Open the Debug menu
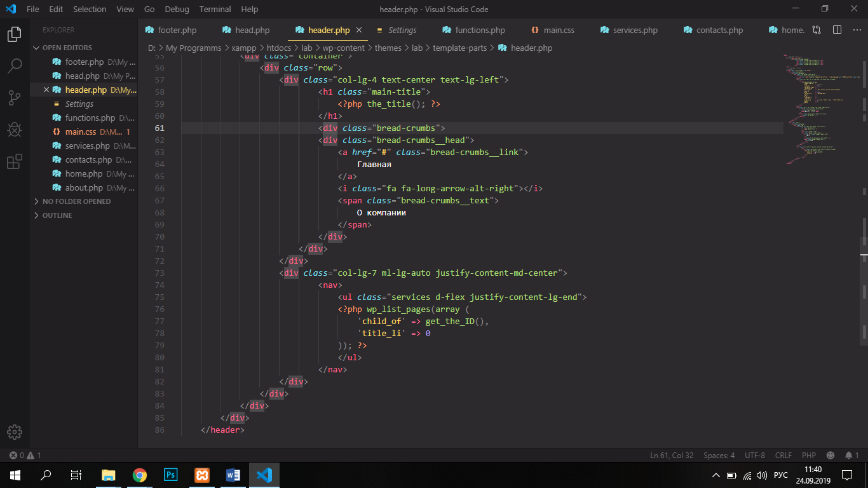This screenshot has width=868, height=488. click(x=177, y=9)
